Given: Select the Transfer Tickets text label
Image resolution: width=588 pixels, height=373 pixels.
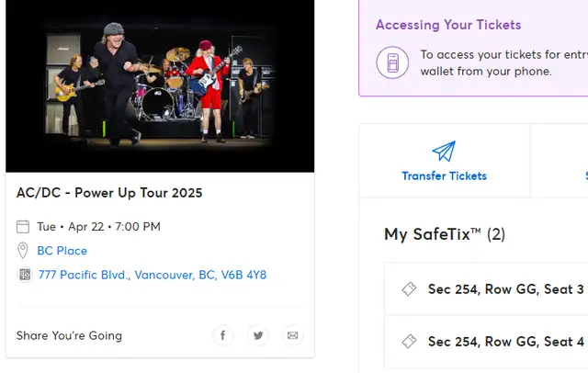Looking at the screenshot, I should pos(444,175).
